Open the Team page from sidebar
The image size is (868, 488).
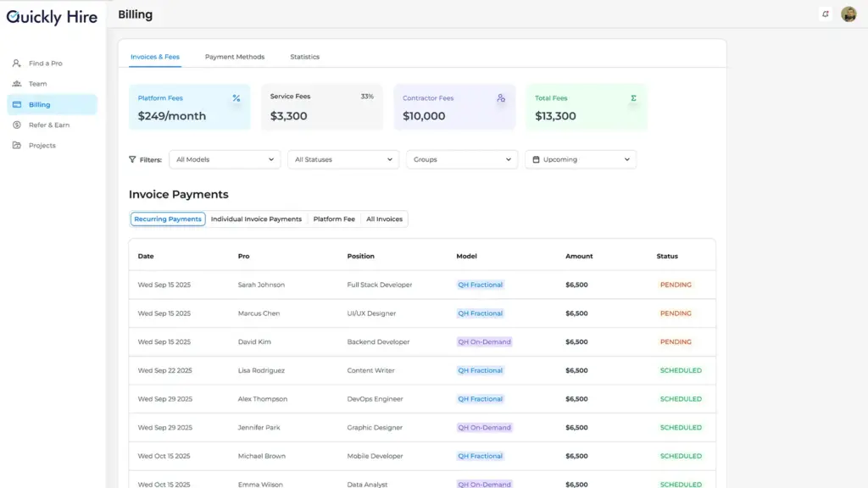tap(37, 84)
